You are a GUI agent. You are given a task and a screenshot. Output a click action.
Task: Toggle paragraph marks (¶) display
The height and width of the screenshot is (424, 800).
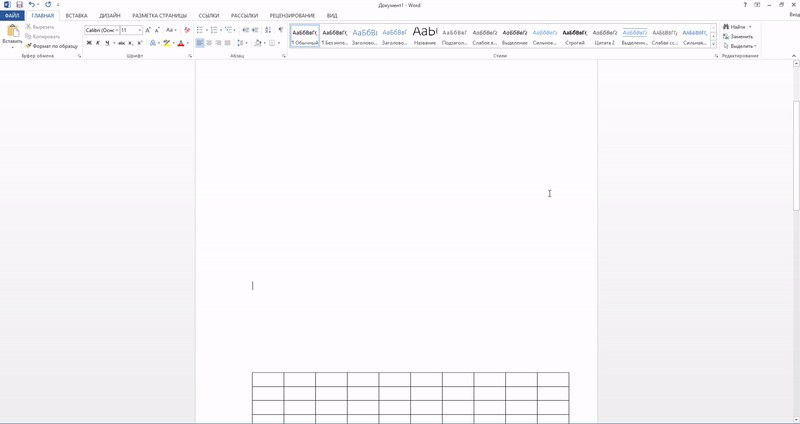pyautogui.click(x=281, y=30)
